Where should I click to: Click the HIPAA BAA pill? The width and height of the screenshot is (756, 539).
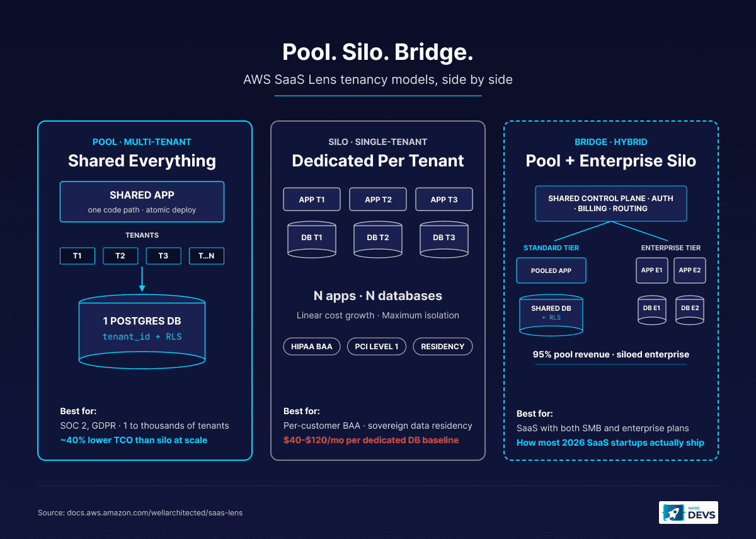pos(312,347)
